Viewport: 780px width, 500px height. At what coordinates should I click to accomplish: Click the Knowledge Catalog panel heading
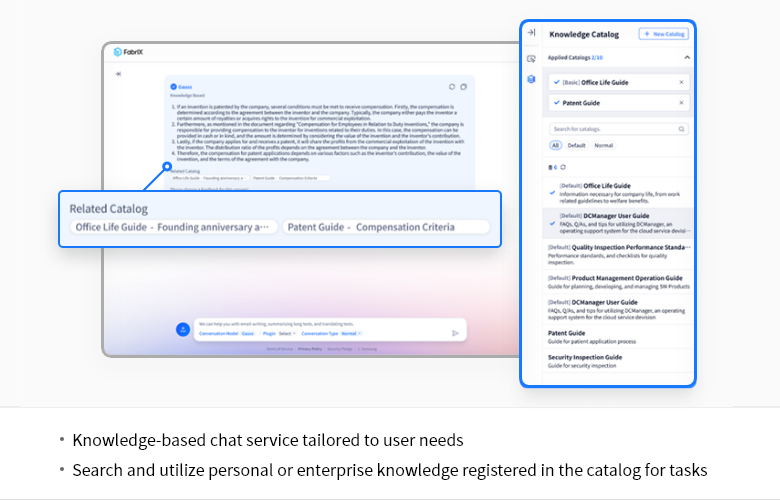click(584, 34)
